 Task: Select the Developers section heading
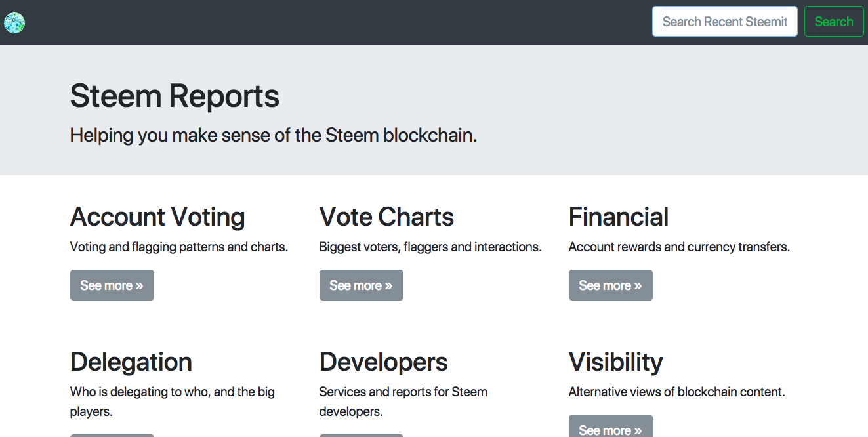pyautogui.click(x=383, y=362)
